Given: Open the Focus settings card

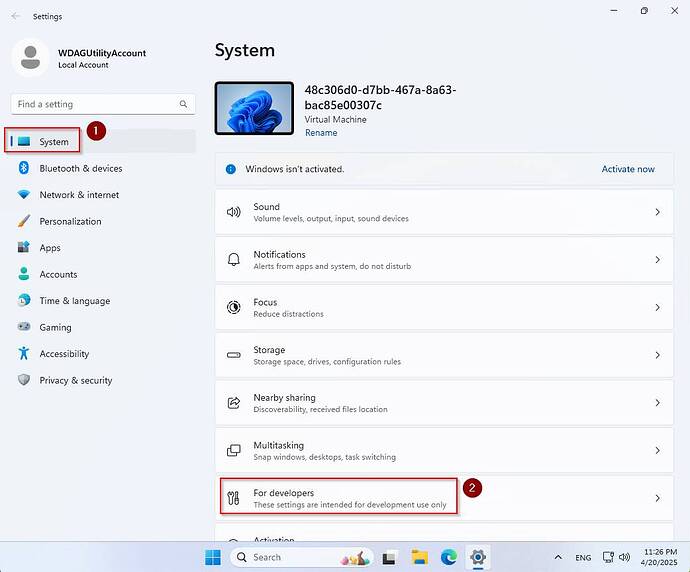Looking at the screenshot, I should (x=444, y=307).
